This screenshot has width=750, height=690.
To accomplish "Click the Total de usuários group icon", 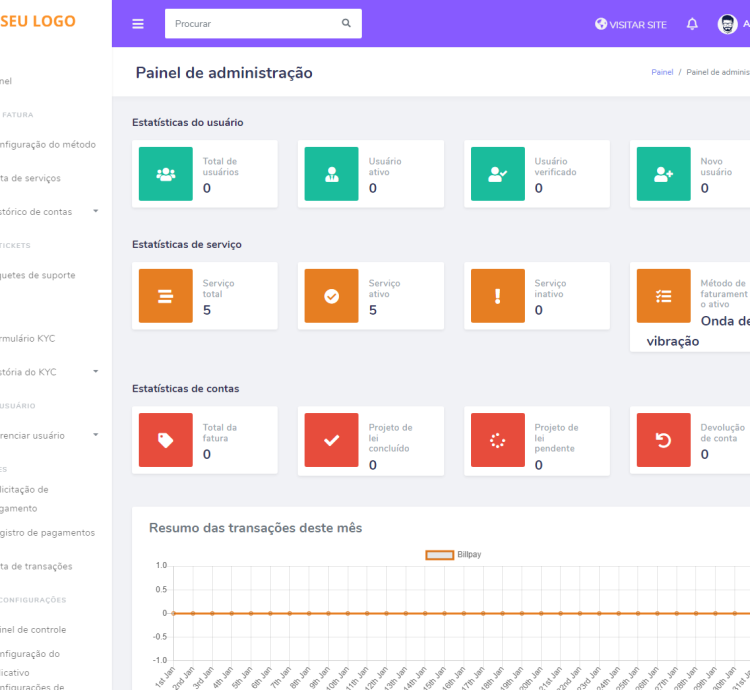I will [x=166, y=174].
